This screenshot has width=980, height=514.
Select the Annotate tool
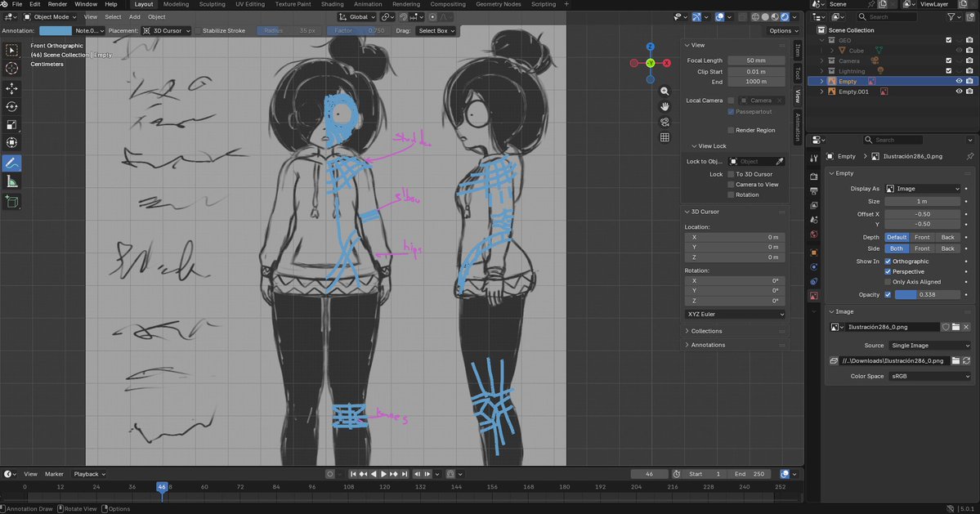[12, 163]
